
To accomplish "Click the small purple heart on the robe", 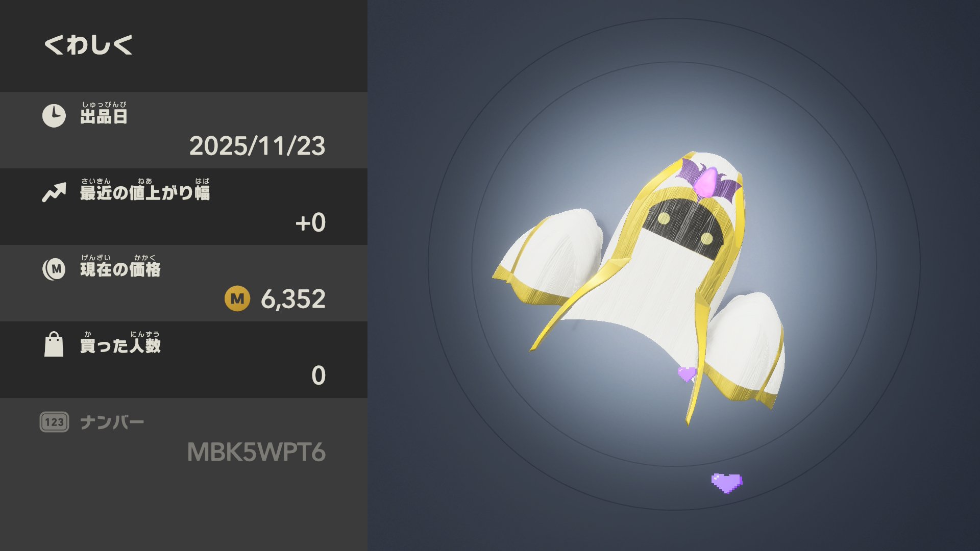I will point(687,374).
